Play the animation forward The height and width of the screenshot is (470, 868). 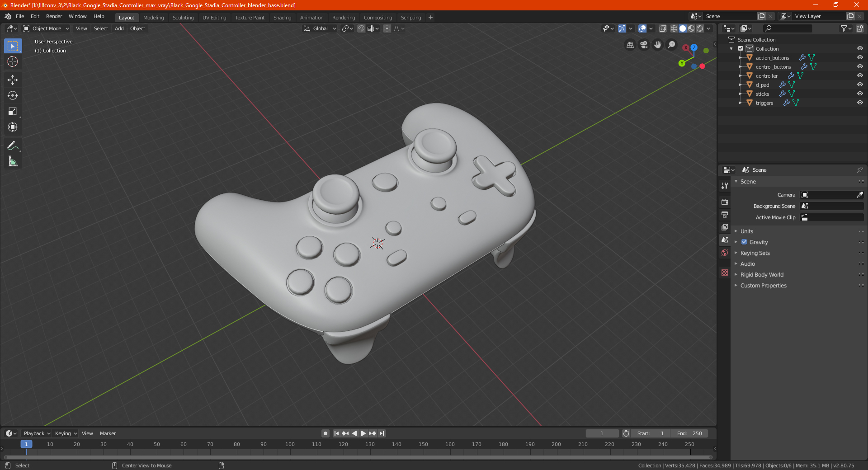(x=363, y=433)
